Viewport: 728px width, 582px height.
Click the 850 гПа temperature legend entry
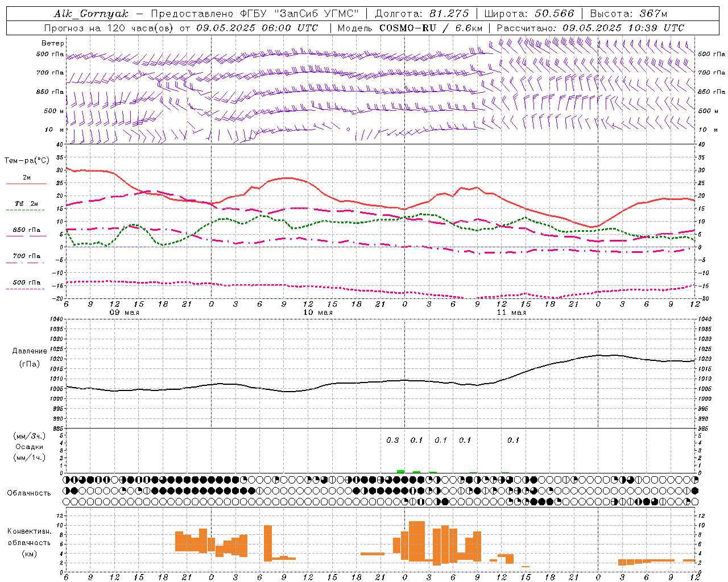(27, 230)
